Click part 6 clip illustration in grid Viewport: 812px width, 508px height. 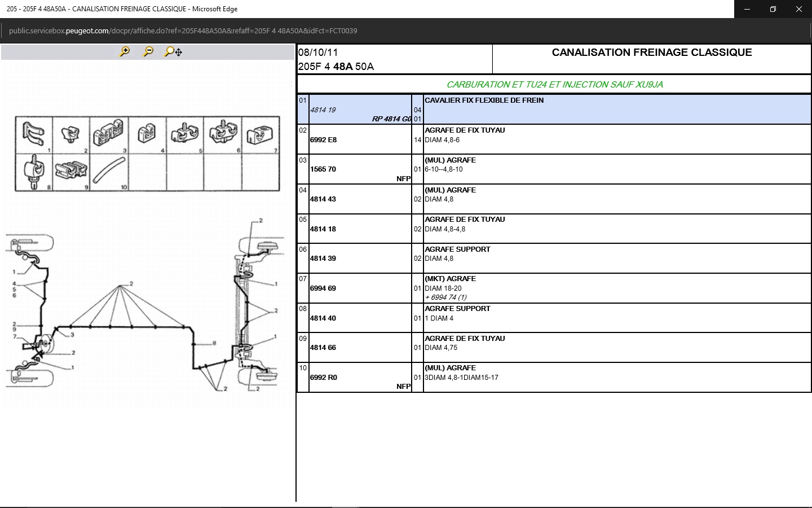[222, 134]
